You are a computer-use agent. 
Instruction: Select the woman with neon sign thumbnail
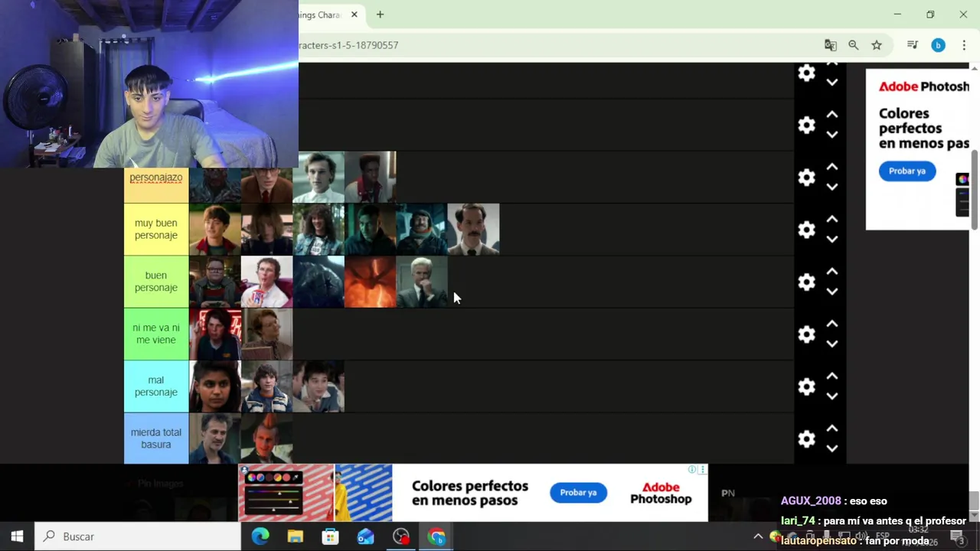point(215,334)
